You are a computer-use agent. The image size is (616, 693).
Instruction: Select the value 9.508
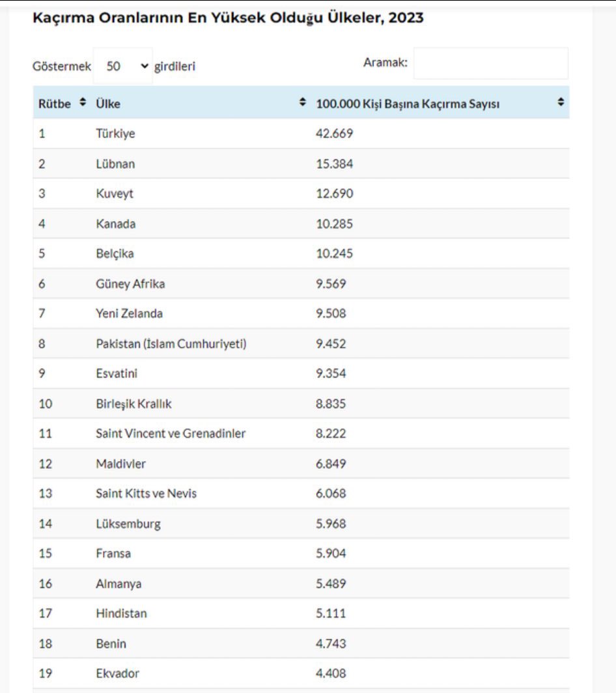pyautogui.click(x=331, y=313)
